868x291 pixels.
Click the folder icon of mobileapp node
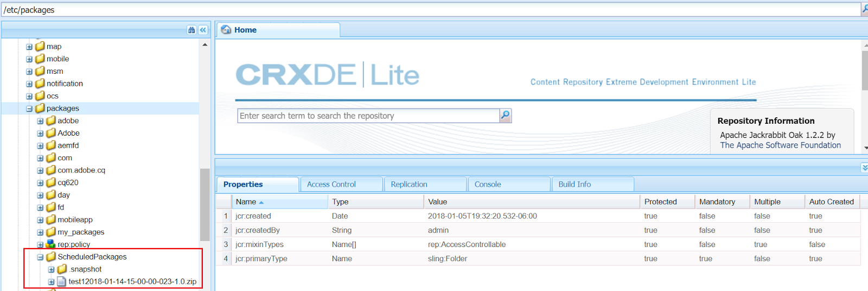[x=51, y=219]
